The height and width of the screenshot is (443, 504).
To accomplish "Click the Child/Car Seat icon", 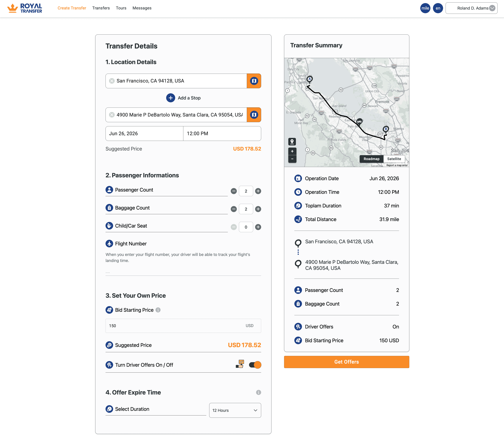I will tap(109, 226).
